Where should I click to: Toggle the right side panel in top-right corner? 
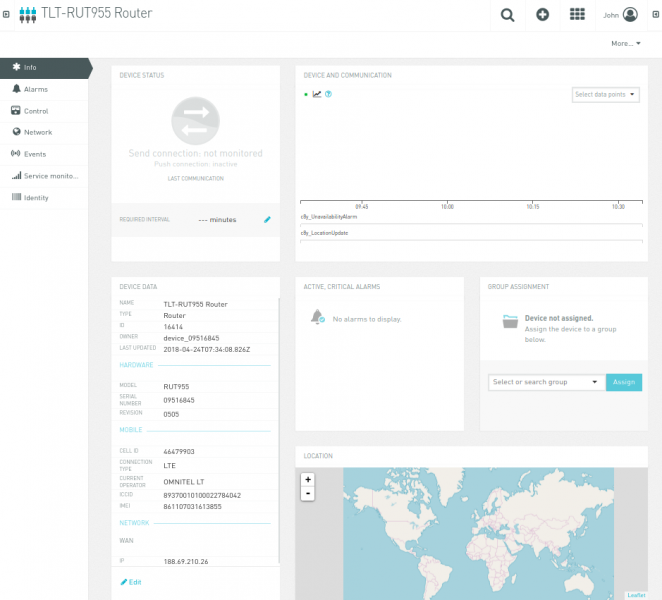coord(655,15)
